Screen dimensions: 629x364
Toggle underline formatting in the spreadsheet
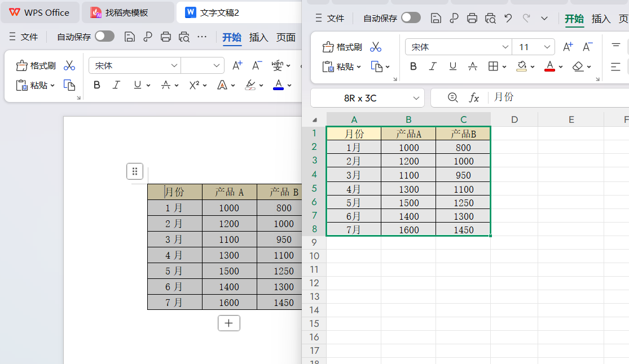pyautogui.click(x=452, y=66)
